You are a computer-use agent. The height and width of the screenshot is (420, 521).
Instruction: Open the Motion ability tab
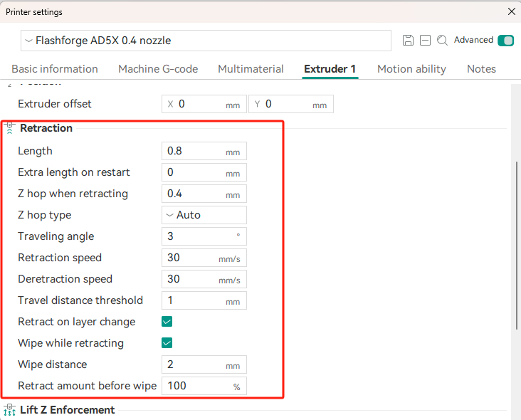click(411, 69)
